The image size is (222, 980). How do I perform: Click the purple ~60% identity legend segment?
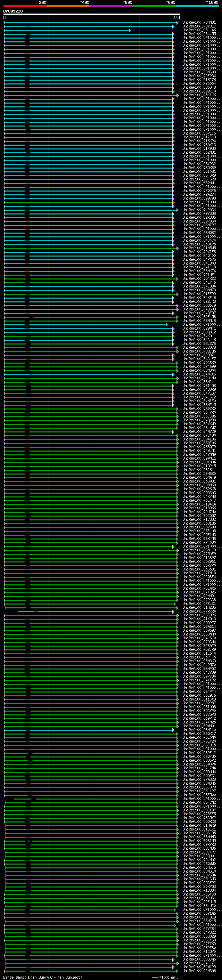[111, 6]
